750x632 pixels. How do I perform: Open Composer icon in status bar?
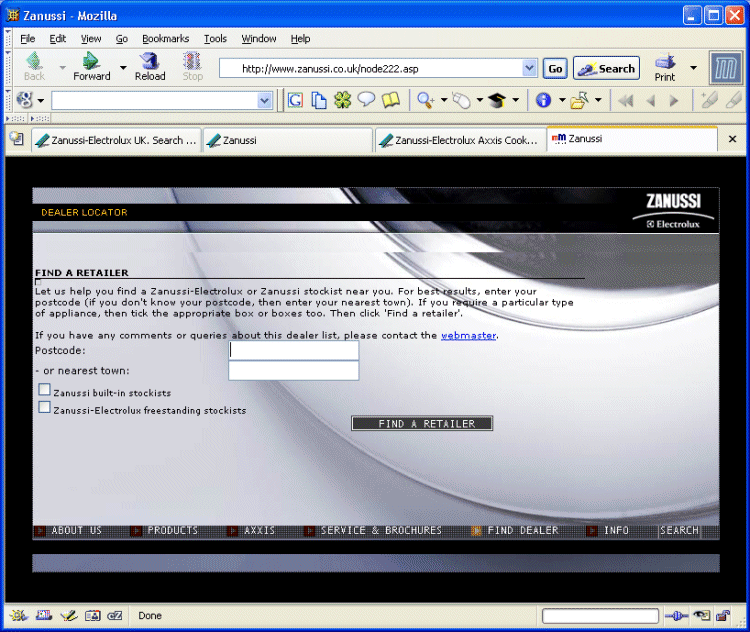click(x=69, y=615)
